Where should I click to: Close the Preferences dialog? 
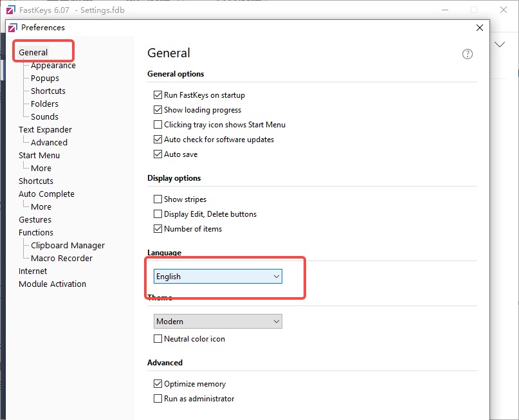(479, 28)
